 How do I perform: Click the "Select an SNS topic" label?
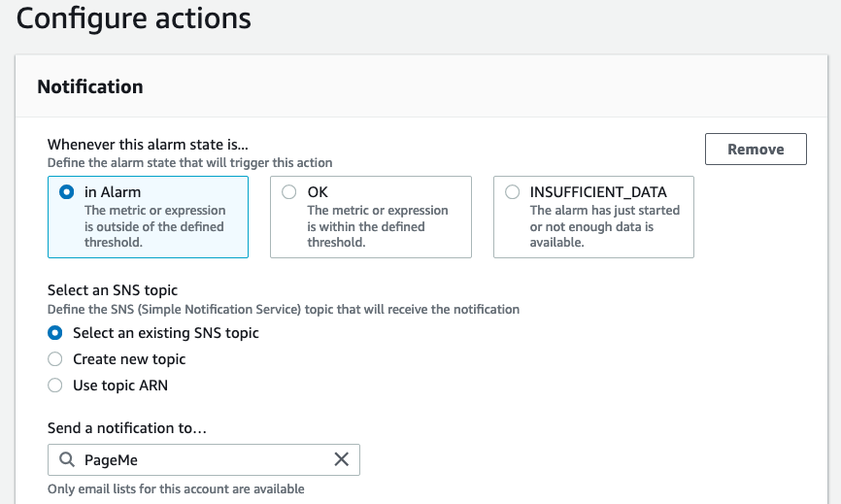click(113, 290)
